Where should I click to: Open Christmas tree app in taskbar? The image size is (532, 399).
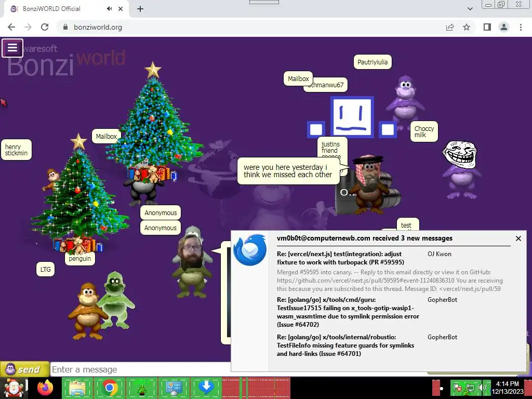pos(142,388)
